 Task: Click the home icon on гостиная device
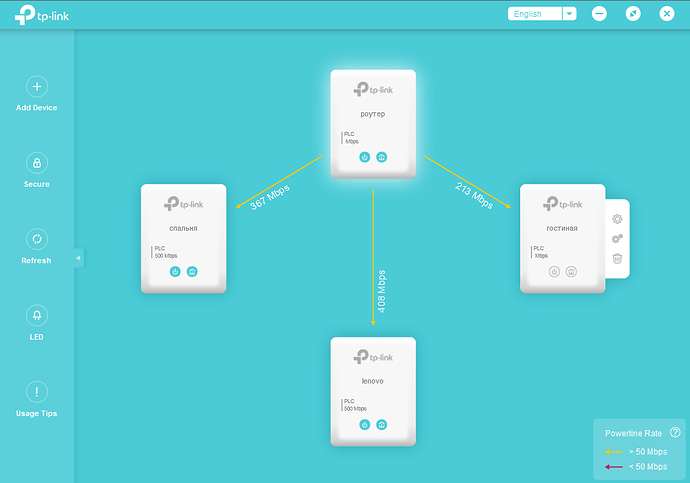[571, 271]
